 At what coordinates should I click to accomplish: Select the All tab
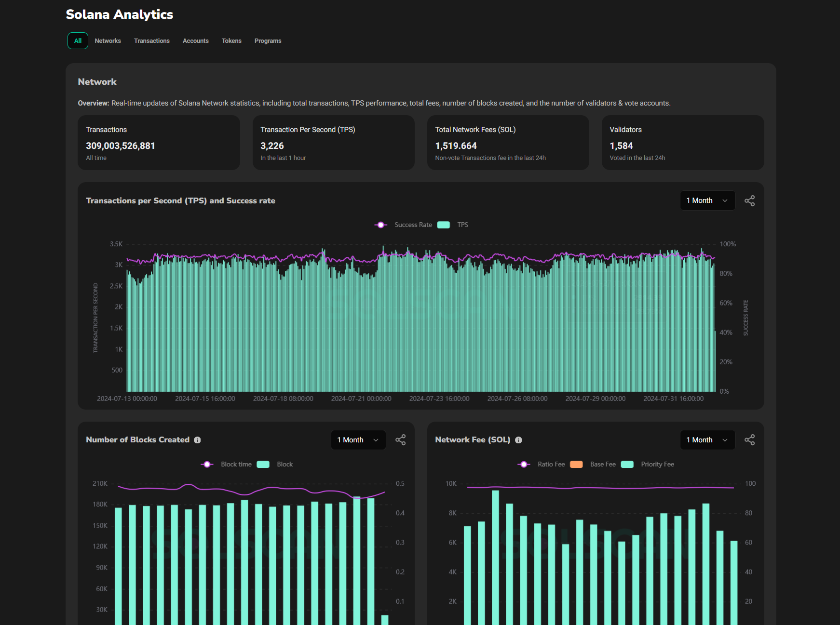point(78,41)
